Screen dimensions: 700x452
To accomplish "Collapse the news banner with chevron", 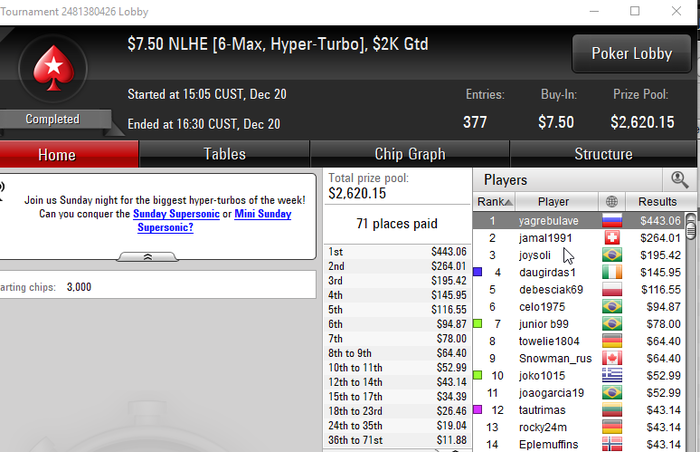I will pos(147,257).
